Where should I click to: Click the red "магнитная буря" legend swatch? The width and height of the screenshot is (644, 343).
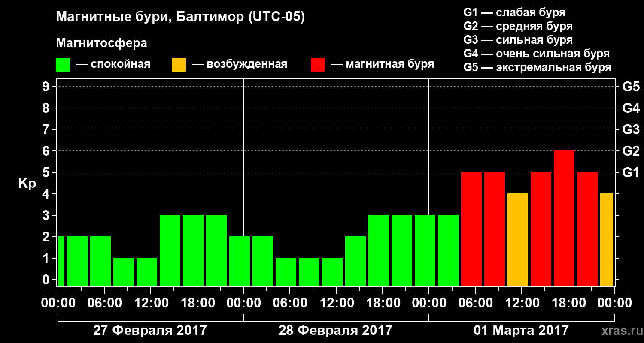click(318, 64)
